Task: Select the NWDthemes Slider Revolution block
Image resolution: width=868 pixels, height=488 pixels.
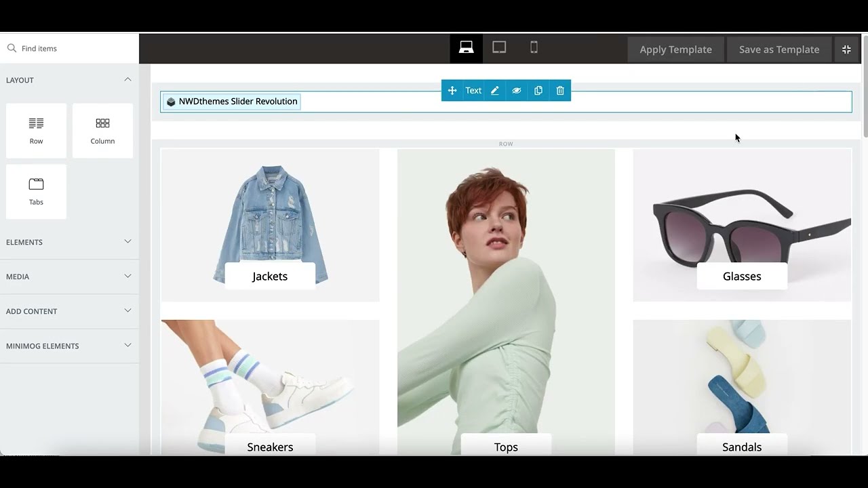Action: tap(231, 102)
